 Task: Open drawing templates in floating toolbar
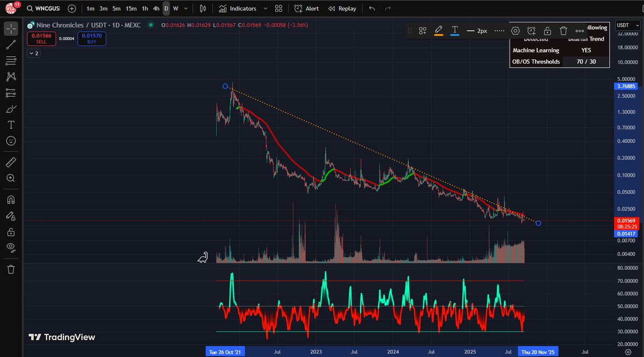(x=423, y=31)
